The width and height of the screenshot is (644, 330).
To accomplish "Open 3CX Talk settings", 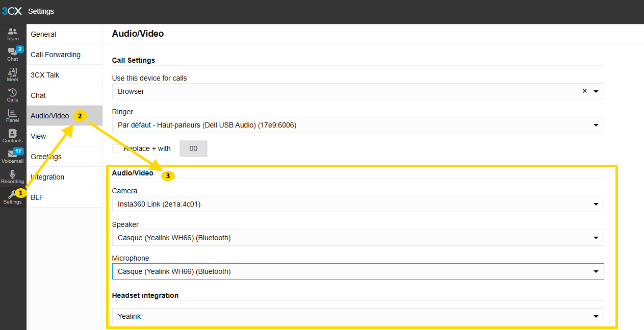I will click(65, 75).
